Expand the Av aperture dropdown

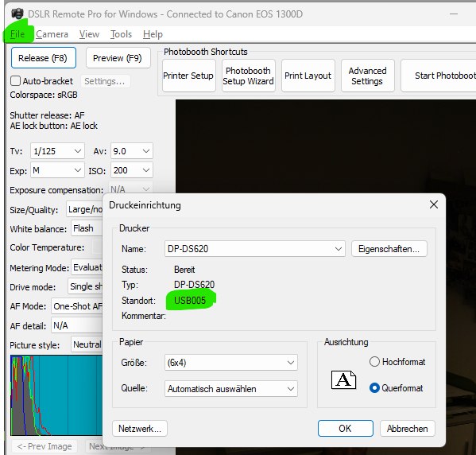(x=131, y=151)
